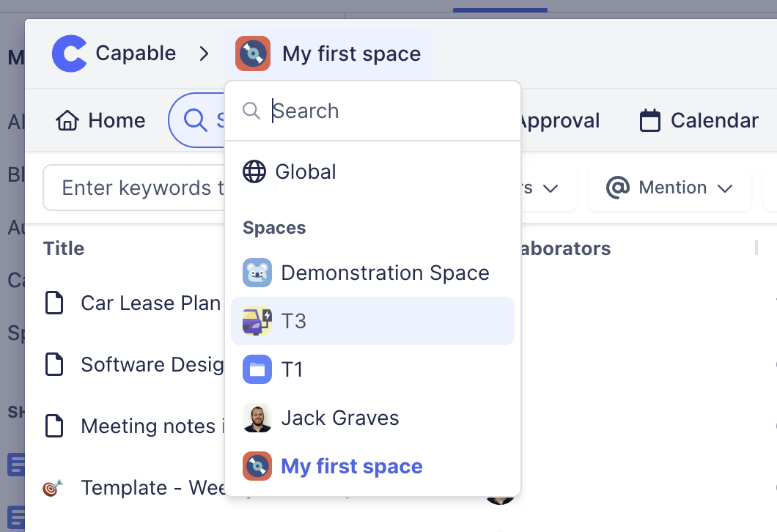Click Jack Graves profile avatar
Viewport: 777px width, 532px height.
[257, 418]
